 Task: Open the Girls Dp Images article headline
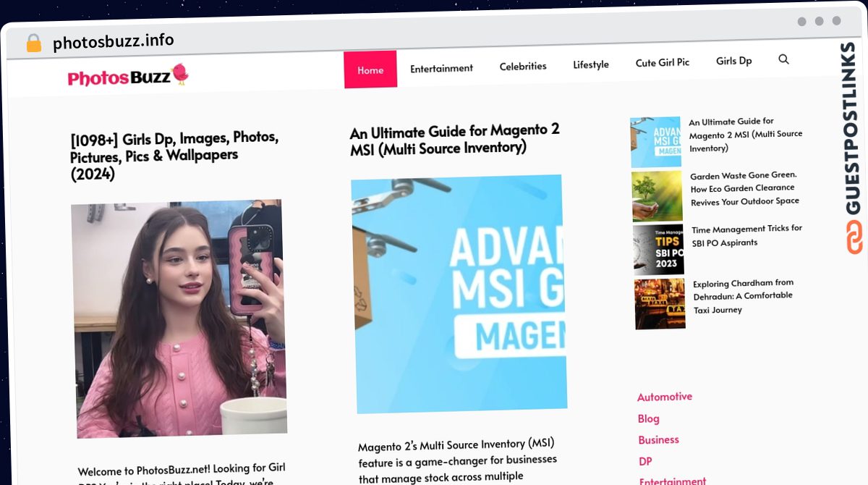tap(175, 156)
